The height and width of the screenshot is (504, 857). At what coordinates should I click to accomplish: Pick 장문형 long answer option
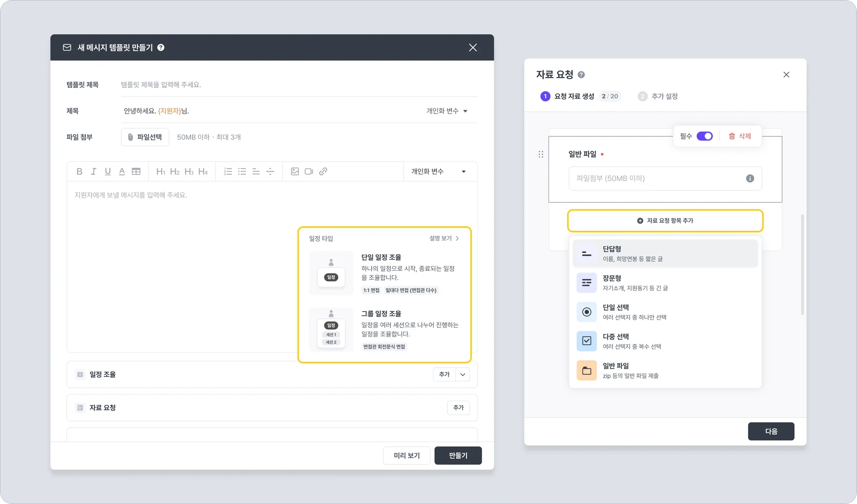coord(665,283)
